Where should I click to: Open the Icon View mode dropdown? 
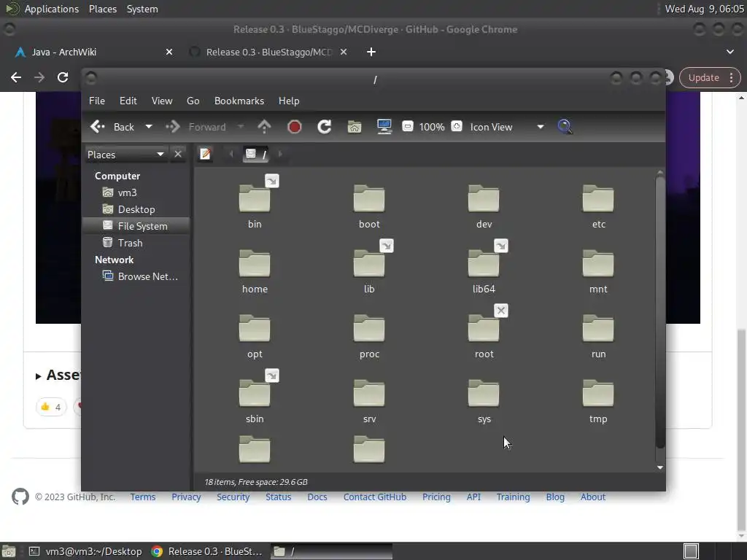click(x=507, y=127)
